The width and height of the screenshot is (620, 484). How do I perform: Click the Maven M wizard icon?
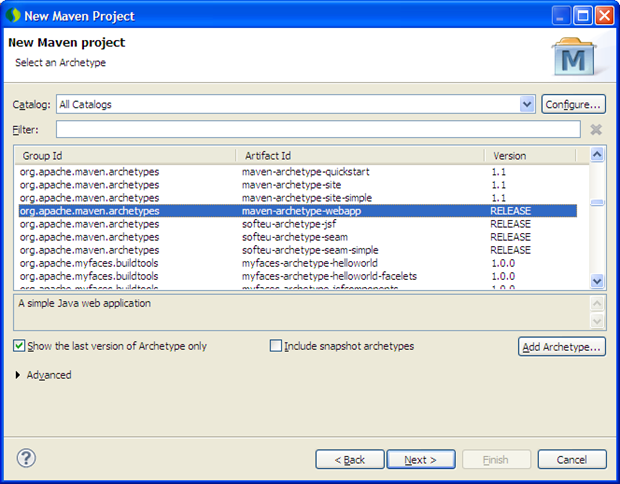point(574,57)
